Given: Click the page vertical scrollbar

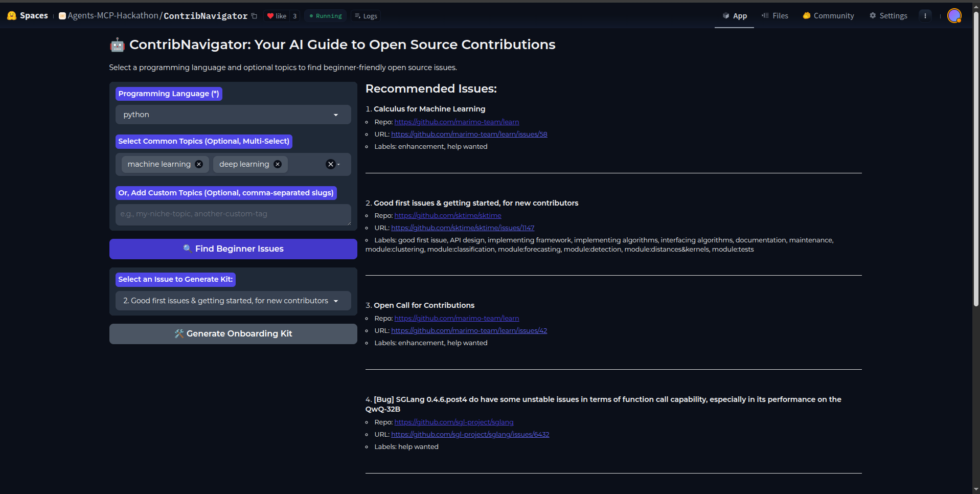Looking at the screenshot, I should click(x=976, y=159).
